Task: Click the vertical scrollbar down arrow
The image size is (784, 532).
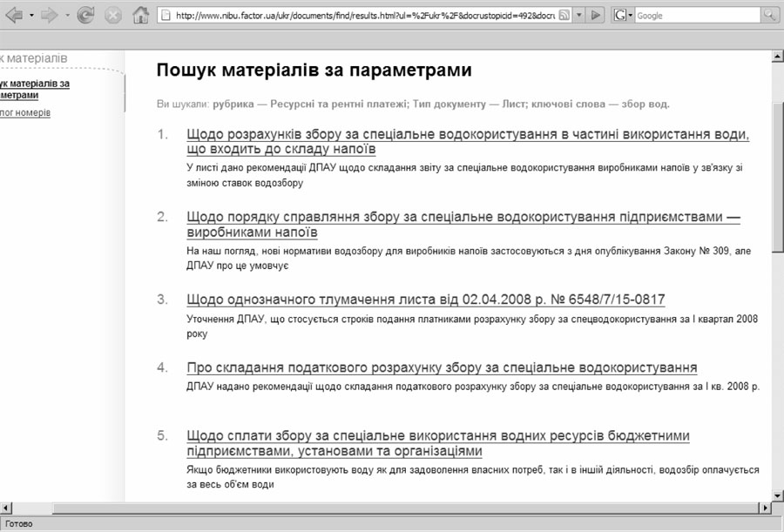Action: [x=777, y=494]
